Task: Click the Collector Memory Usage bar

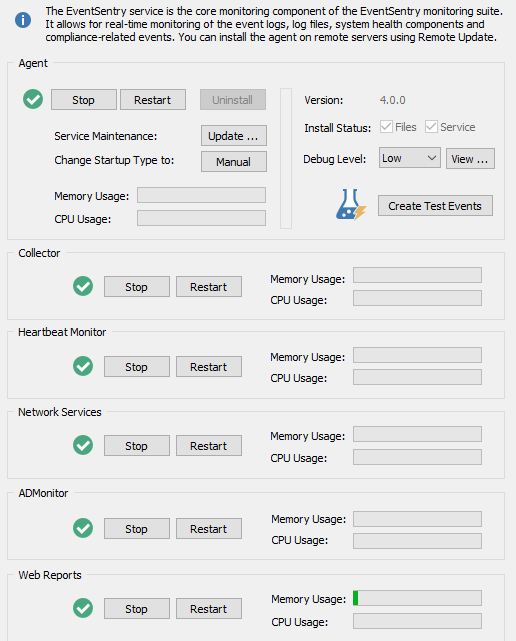Action: tap(417, 275)
